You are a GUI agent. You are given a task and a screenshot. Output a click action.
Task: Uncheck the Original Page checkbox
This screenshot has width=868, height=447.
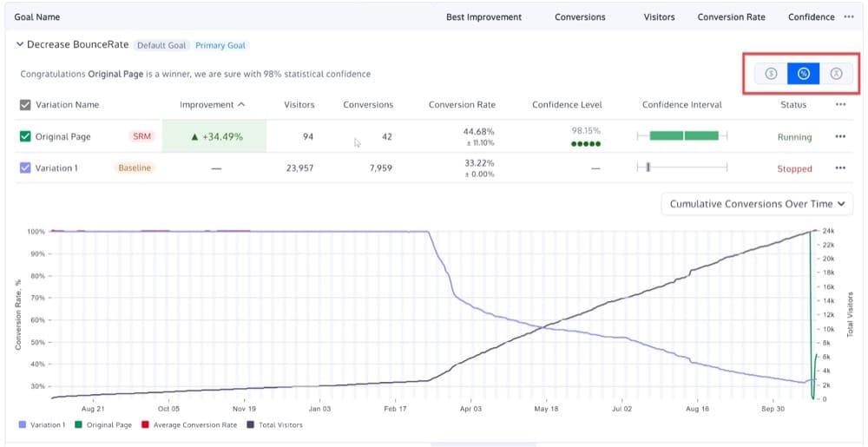click(x=25, y=136)
